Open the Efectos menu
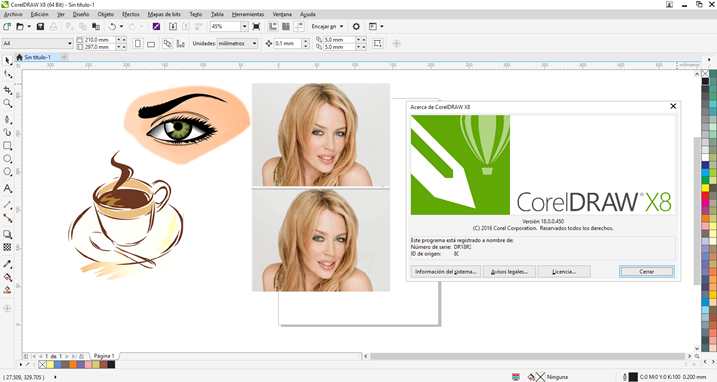The width and height of the screenshot is (717, 382). pos(130,14)
